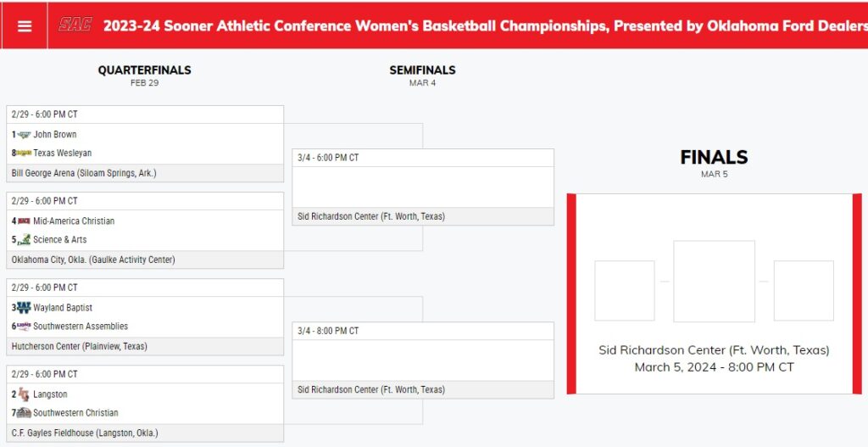868x447 pixels.
Task: Click Mid-America Christian team logo
Action: tap(24, 221)
